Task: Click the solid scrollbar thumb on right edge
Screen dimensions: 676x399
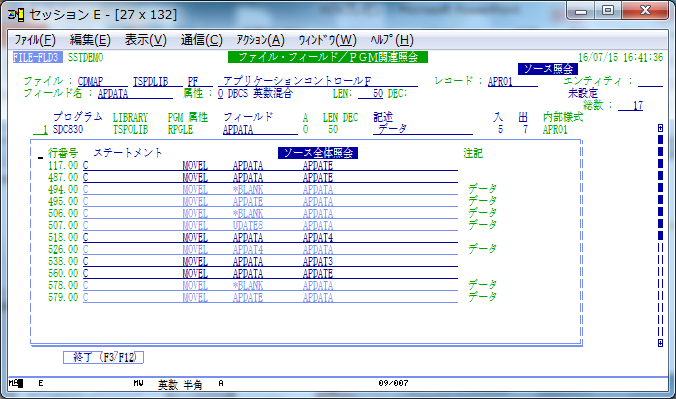Action: [x=660, y=187]
